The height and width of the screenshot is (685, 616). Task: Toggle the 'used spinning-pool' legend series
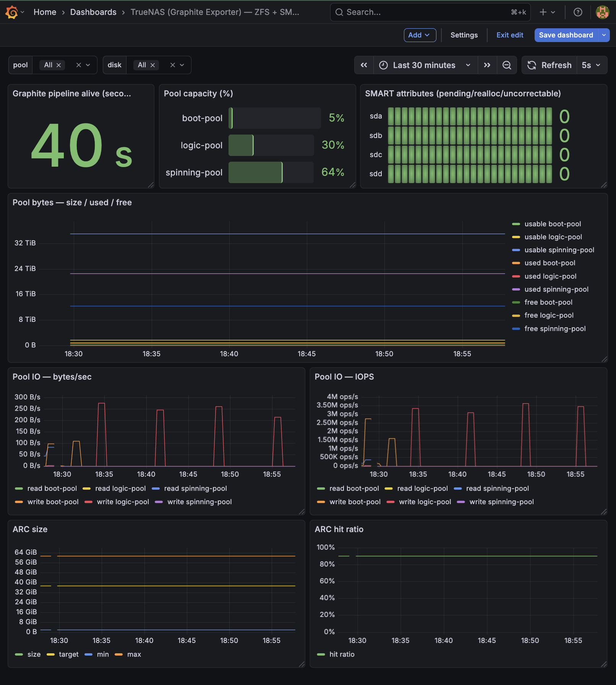(556, 289)
